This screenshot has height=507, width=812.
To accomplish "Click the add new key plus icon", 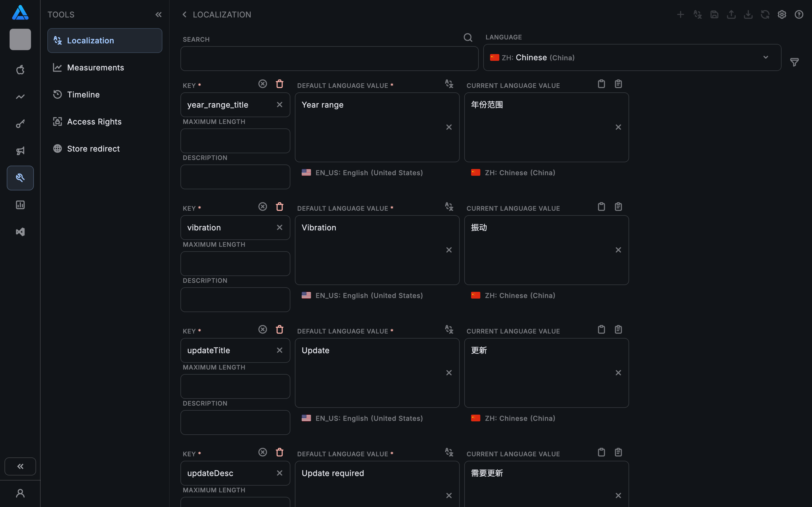I will coord(680,15).
